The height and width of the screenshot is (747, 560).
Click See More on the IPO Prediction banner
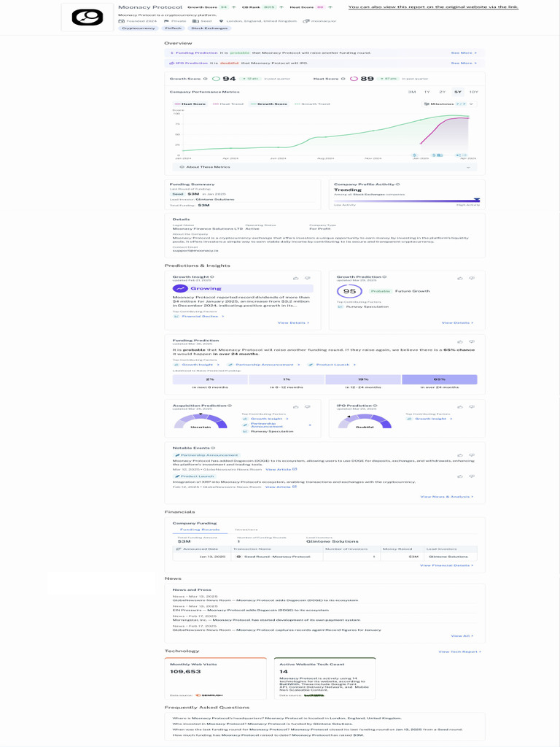463,63
